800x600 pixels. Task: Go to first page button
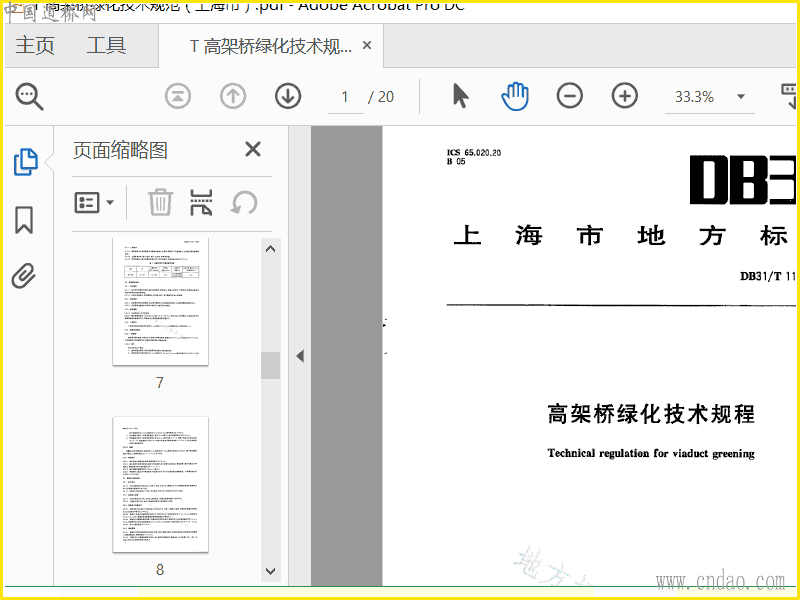(178, 96)
